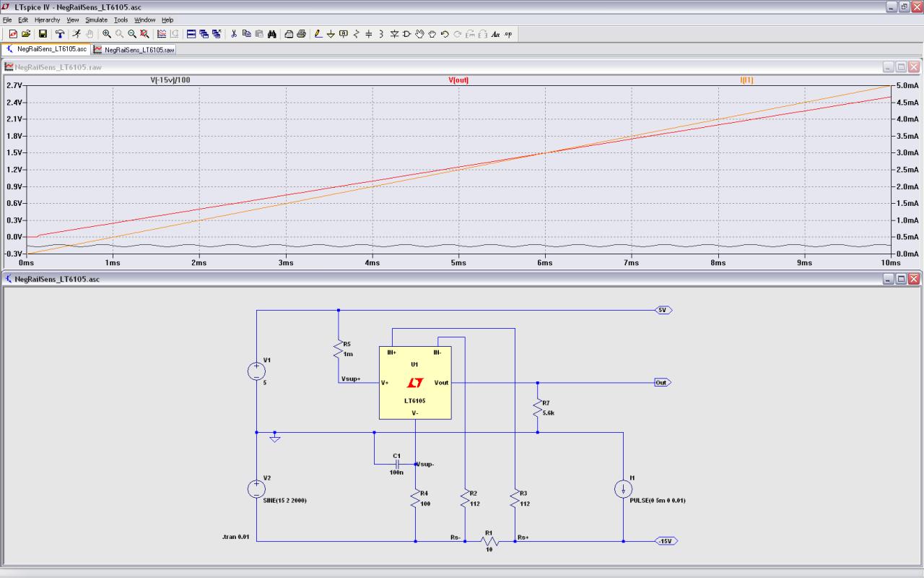Screen dimensions: 924x578
Task: Click the SINE(15 2 2000) source value
Action: pos(284,501)
